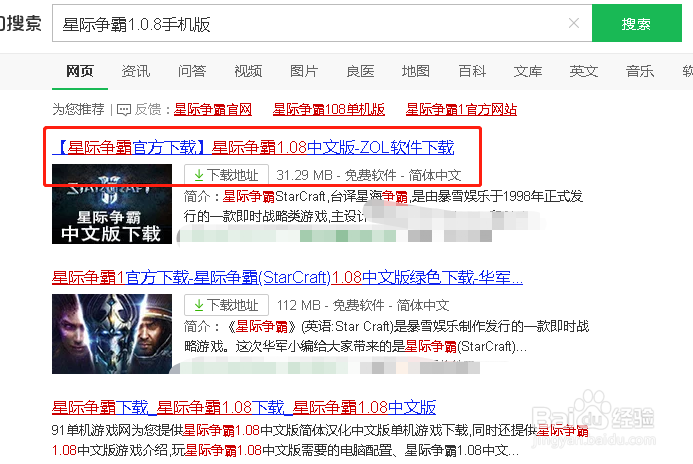Image resolution: width=693 pixels, height=464 pixels.
Task: Open suggested search 星际争霸1官方网站
Action: click(x=461, y=109)
